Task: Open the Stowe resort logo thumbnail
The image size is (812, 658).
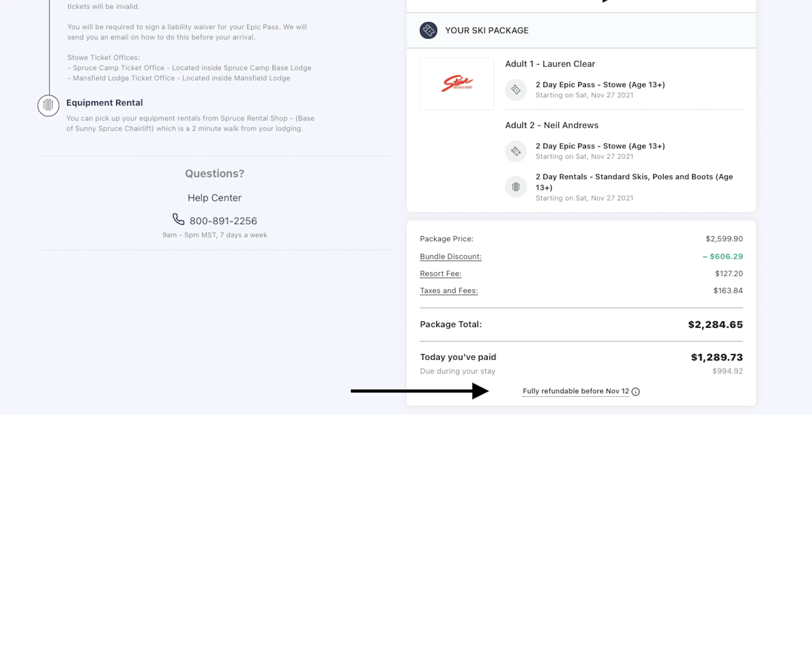Action: pos(457,84)
